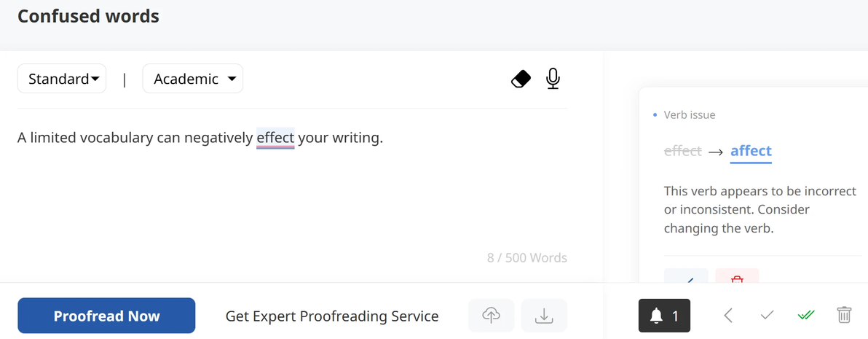Activate the microphone dictation icon

coord(553,79)
